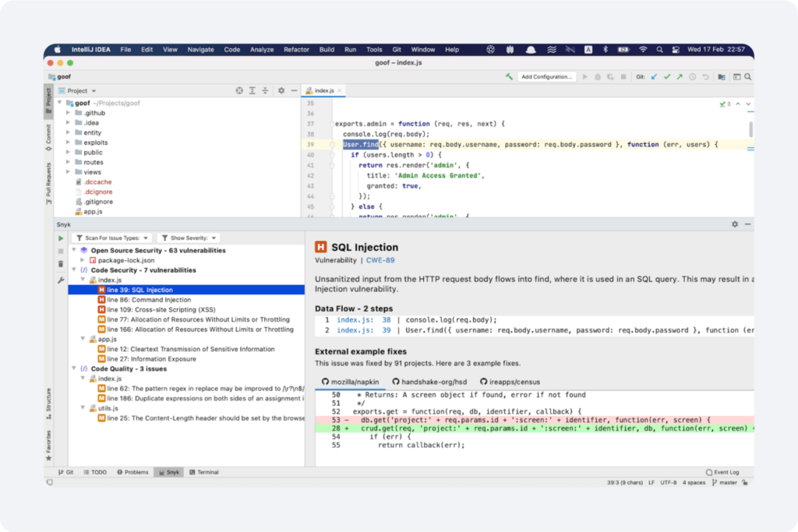Screen dimensions: 798x532
Task: Open index.js: 38 data flow link
Action: [363, 320]
